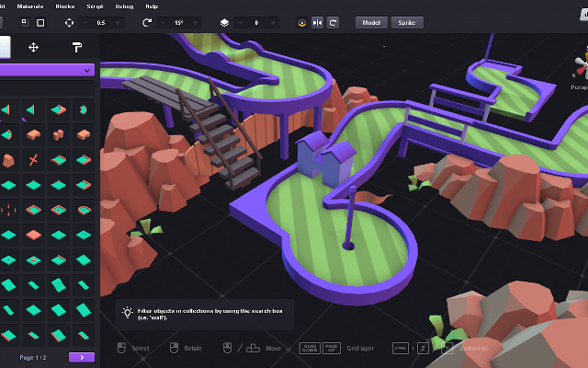Click the Page Down key hint icon
Viewport: 588px width, 368px height.
[x=310, y=348]
